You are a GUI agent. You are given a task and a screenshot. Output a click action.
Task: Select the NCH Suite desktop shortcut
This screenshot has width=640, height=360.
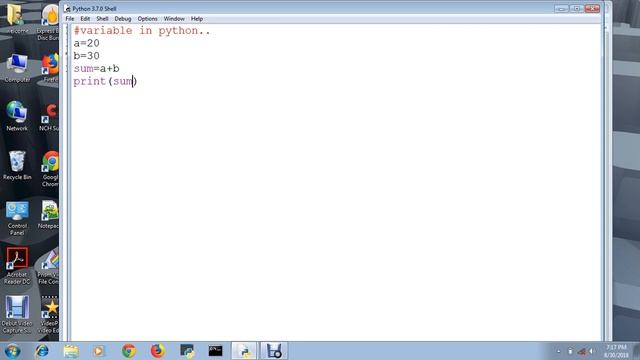[x=49, y=117]
